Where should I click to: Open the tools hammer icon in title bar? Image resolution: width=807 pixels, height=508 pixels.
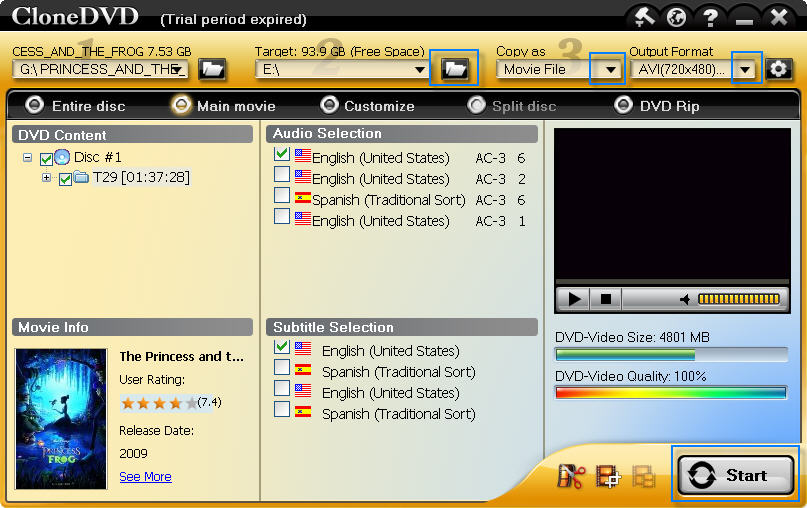tap(644, 18)
